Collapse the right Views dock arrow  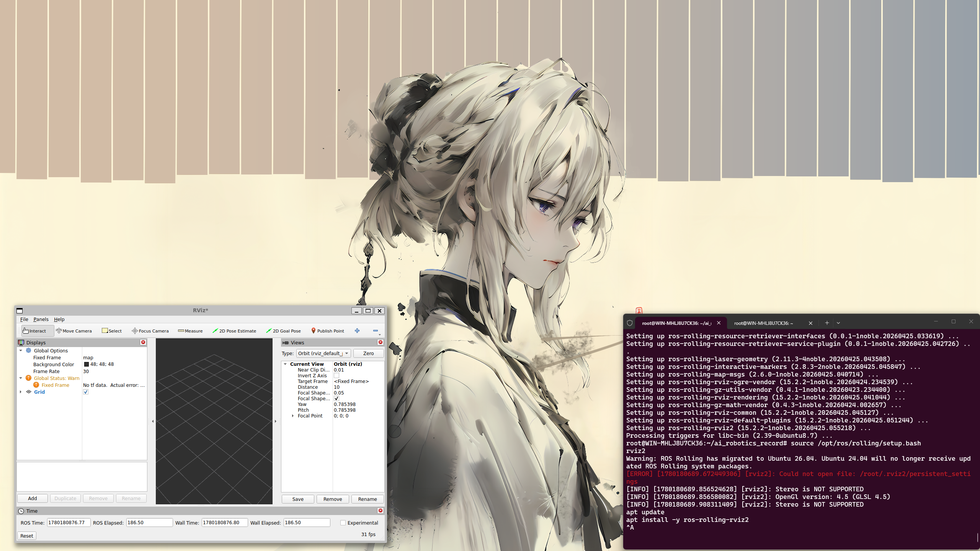(276, 421)
